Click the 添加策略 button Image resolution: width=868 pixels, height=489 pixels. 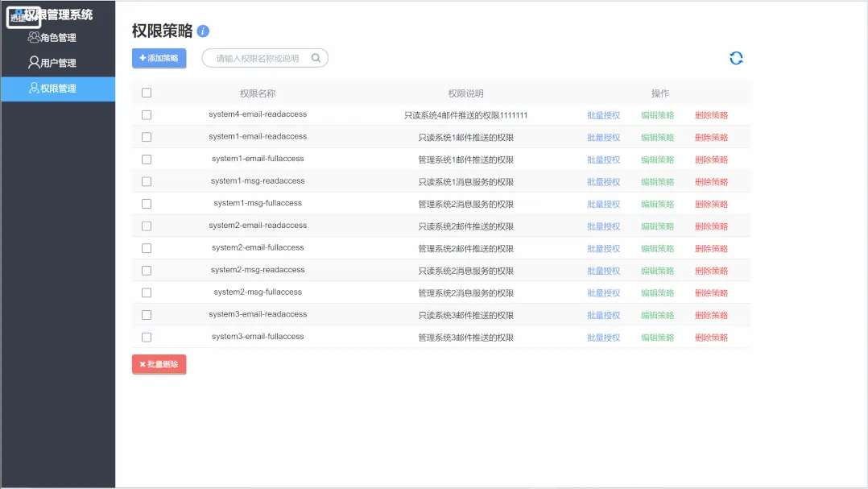[159, 58]
